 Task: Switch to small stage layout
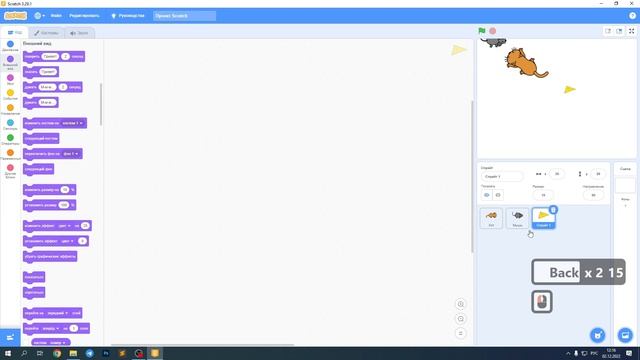[x=608, y=31]
